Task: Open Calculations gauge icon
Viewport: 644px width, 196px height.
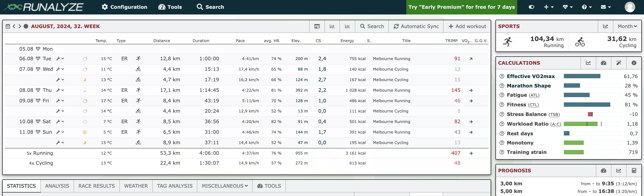Action: click(x=603, y=63)
